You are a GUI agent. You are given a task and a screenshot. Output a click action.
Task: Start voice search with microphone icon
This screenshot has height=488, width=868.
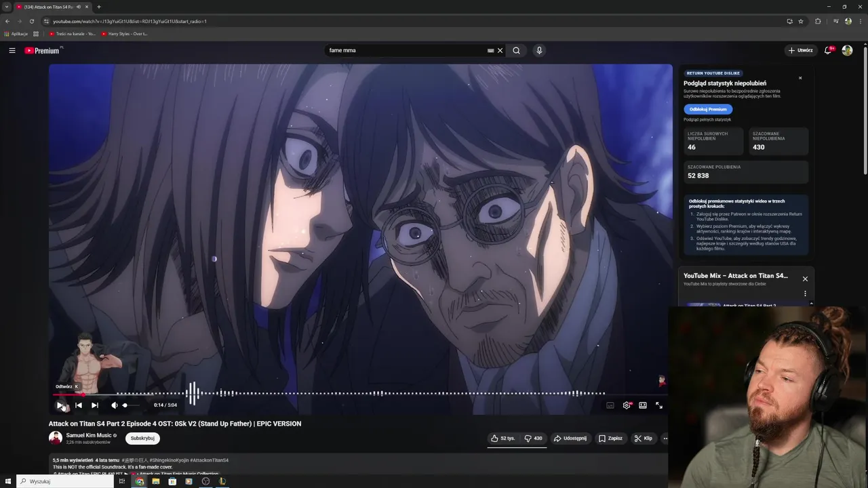click(539, 50)
